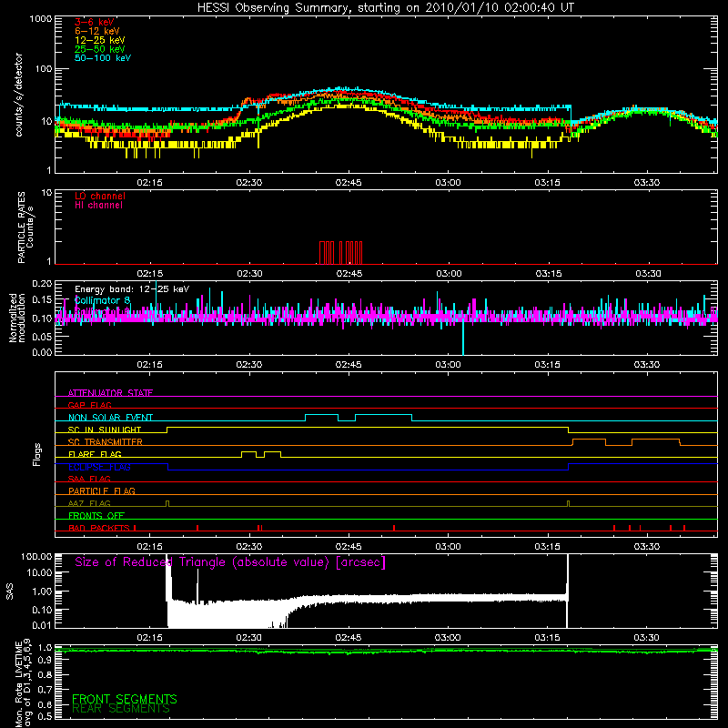
Task: Select the PARTICLE FLAG label
Action: 102,490
